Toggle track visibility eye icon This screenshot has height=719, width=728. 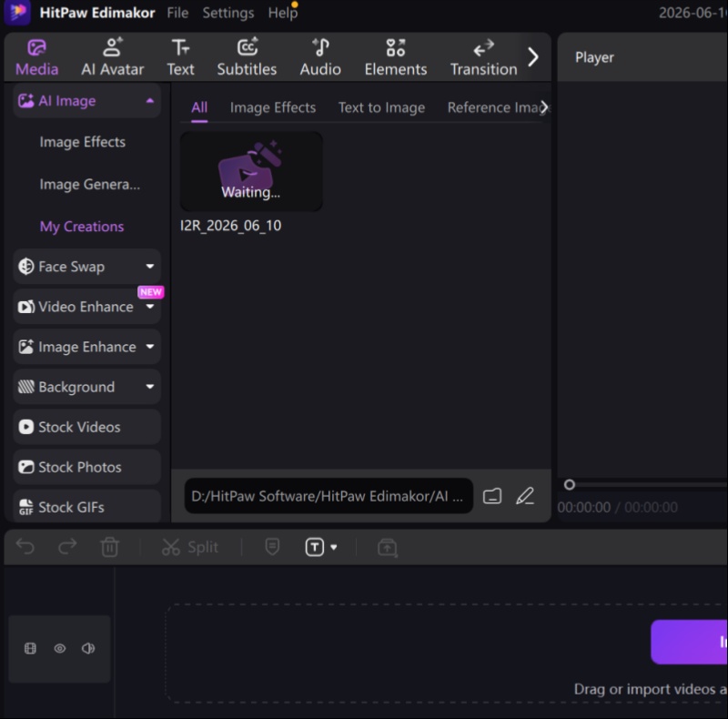tap(60, 648)
